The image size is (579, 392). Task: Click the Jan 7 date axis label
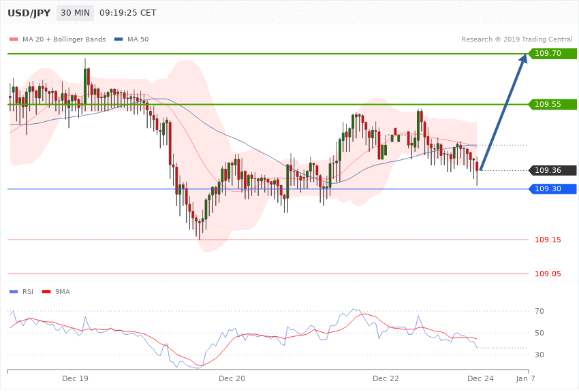point(525,378)
